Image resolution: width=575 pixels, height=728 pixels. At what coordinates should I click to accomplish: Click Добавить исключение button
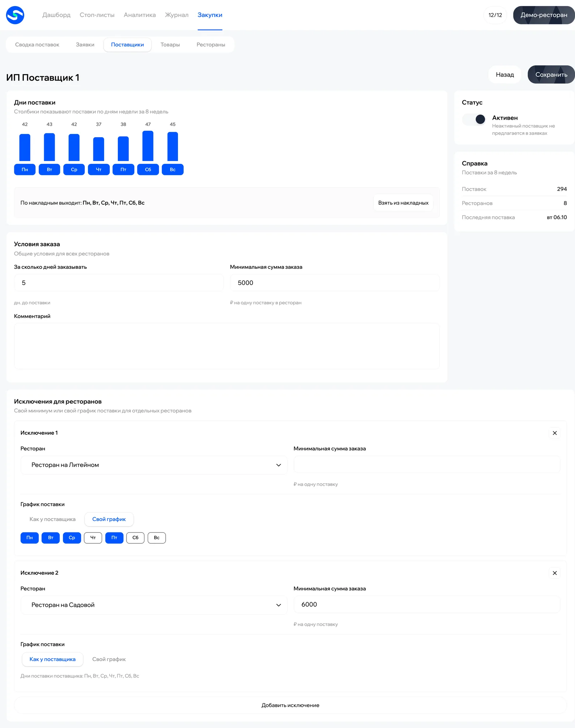pos(290,705)
